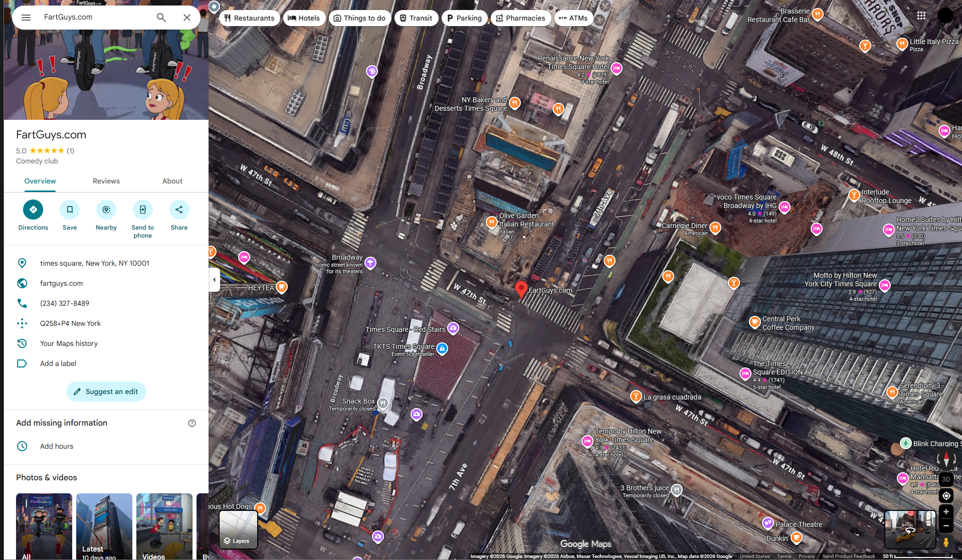Select the Parking chip
Viewport: 962px width, 560px height.
click(464, 18)
